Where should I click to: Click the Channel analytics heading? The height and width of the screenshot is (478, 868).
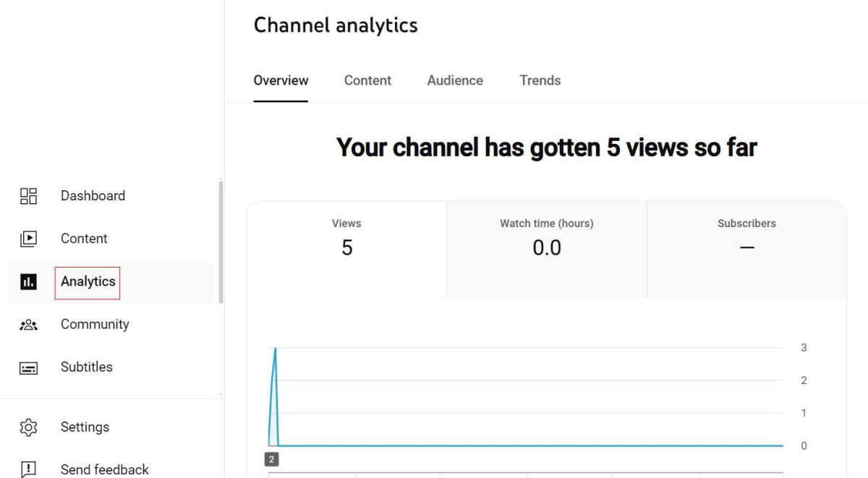[x=336, y=25]
